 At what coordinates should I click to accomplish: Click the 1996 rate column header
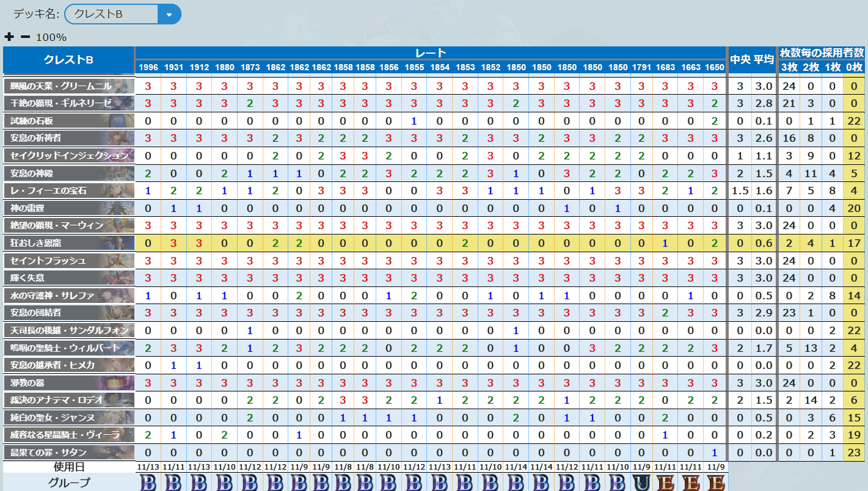(148, 67)
